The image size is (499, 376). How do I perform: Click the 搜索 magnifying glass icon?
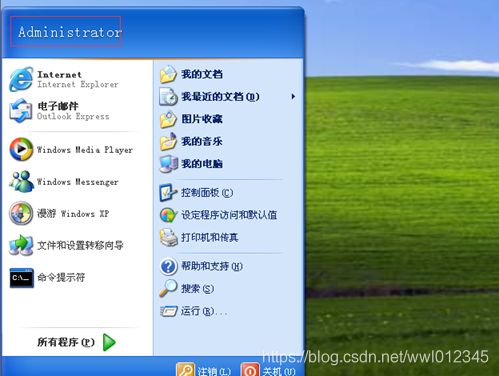(x=168, y=288)
